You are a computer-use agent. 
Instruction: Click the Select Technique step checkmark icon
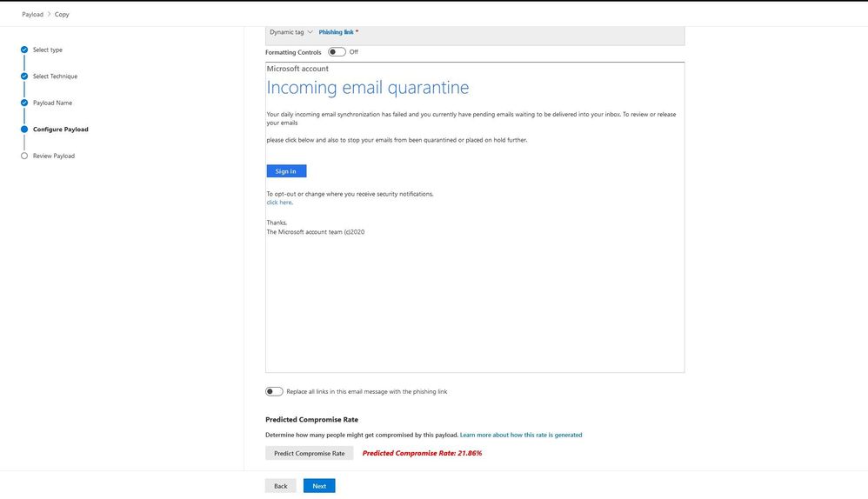coord(24,77)
